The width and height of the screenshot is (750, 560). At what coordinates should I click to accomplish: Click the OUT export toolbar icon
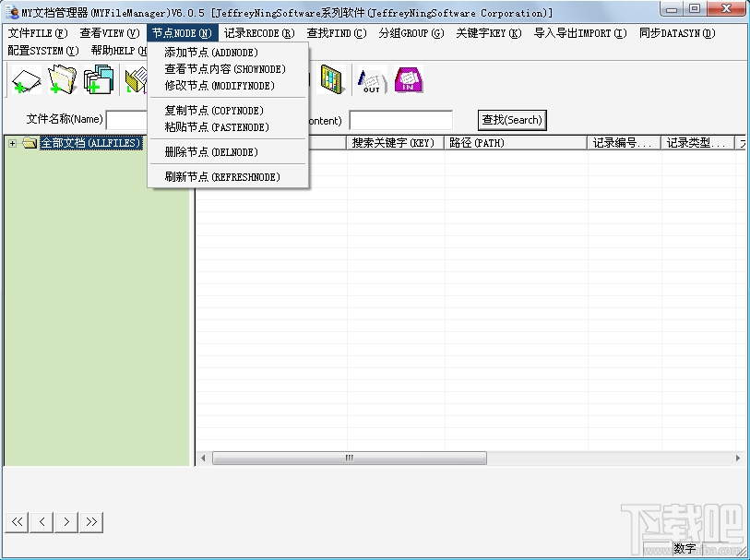[x=370, y=80]
